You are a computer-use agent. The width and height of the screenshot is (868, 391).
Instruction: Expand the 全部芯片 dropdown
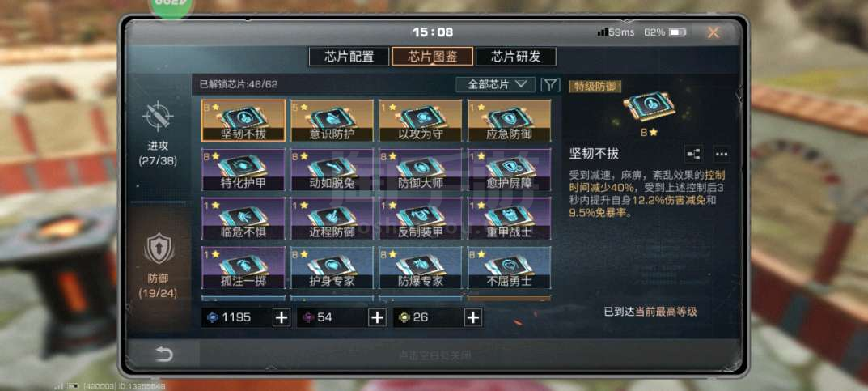coord(495,85)
